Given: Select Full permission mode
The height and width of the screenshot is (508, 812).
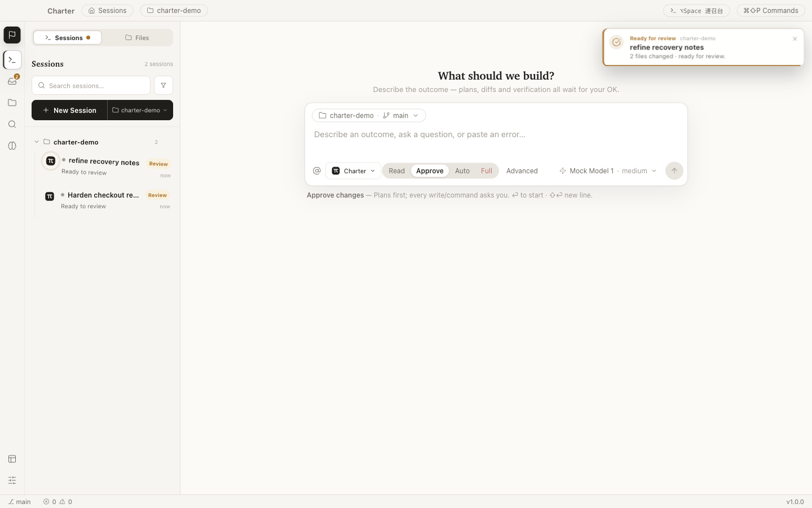Looking at the screenshot, I should (487, 171).
